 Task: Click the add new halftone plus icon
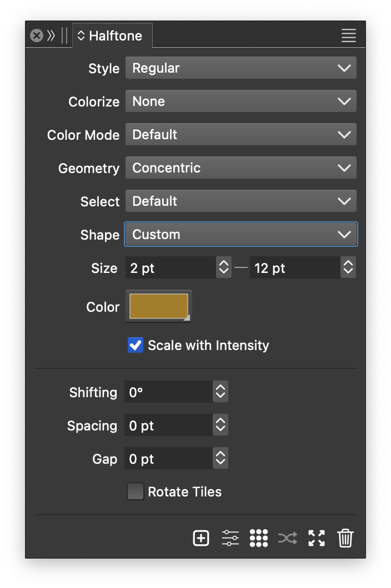click(201, 538)
